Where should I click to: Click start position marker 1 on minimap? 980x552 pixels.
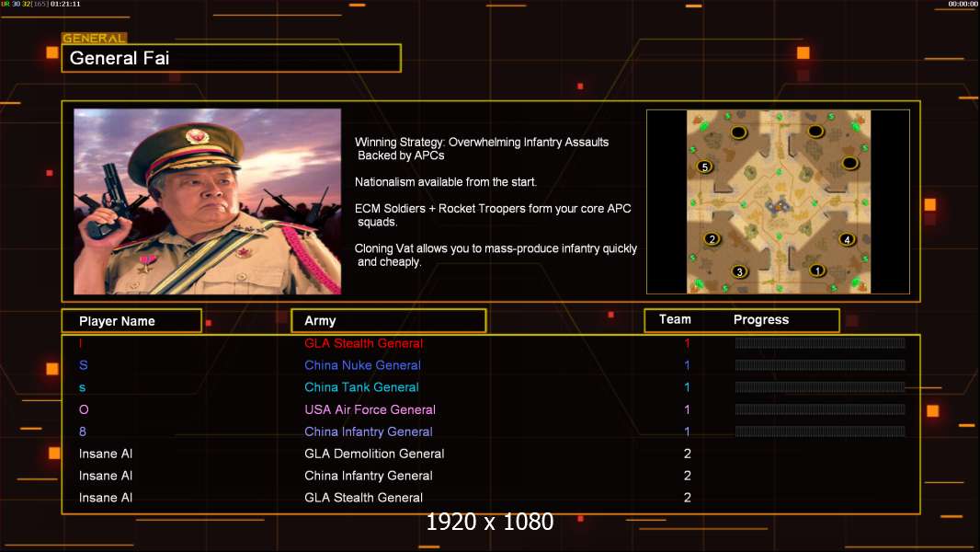coord(817,270)
